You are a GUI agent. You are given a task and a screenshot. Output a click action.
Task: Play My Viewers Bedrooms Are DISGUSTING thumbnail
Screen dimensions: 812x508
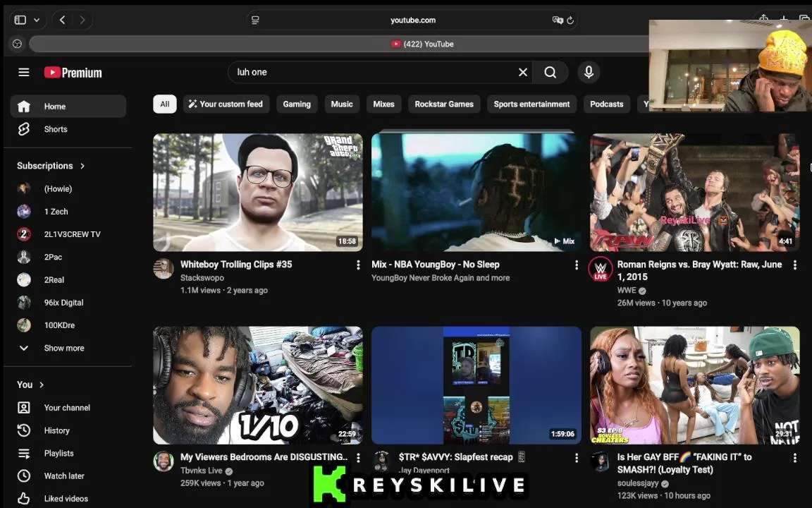point(258,385)
